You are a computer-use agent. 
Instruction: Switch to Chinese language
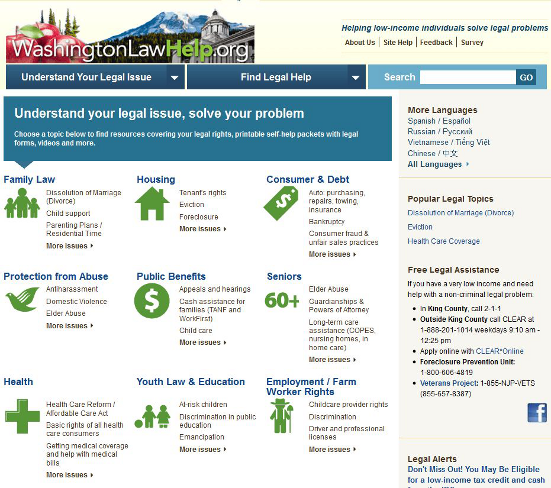[432, 153]
